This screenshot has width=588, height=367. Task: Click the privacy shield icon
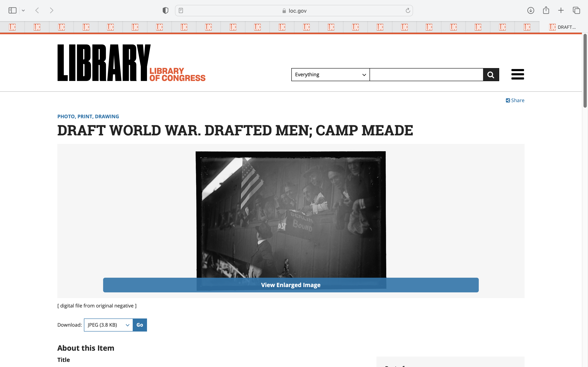tap(165, 10)
